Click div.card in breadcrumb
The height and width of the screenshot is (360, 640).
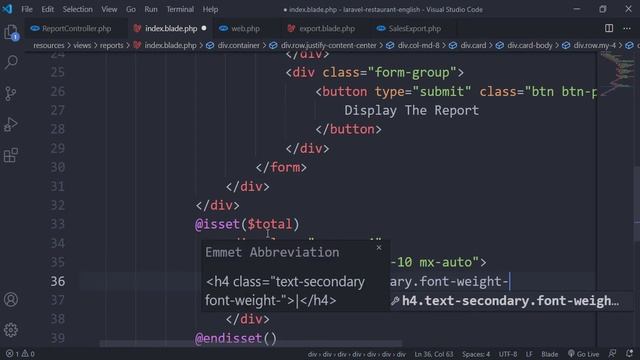[x=473, y=45]
